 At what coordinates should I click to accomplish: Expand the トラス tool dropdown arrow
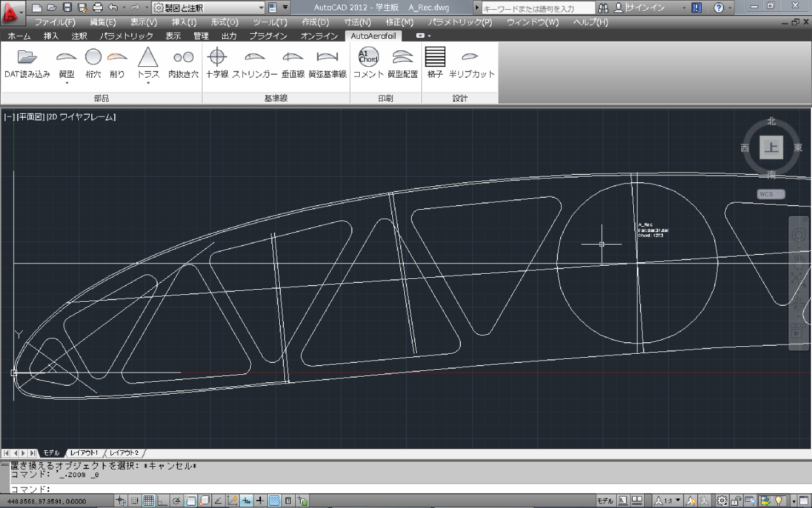coord(148,83)
